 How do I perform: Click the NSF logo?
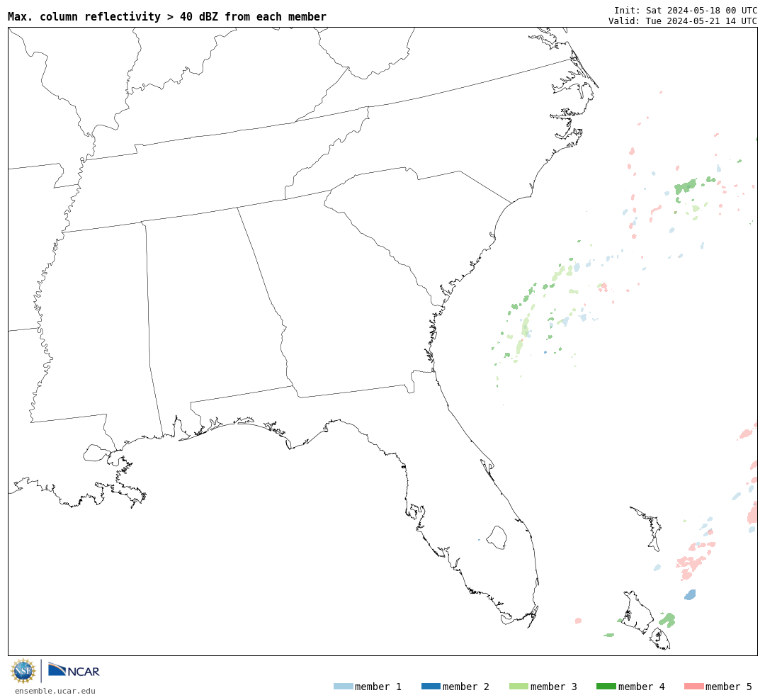coord(23,671)
